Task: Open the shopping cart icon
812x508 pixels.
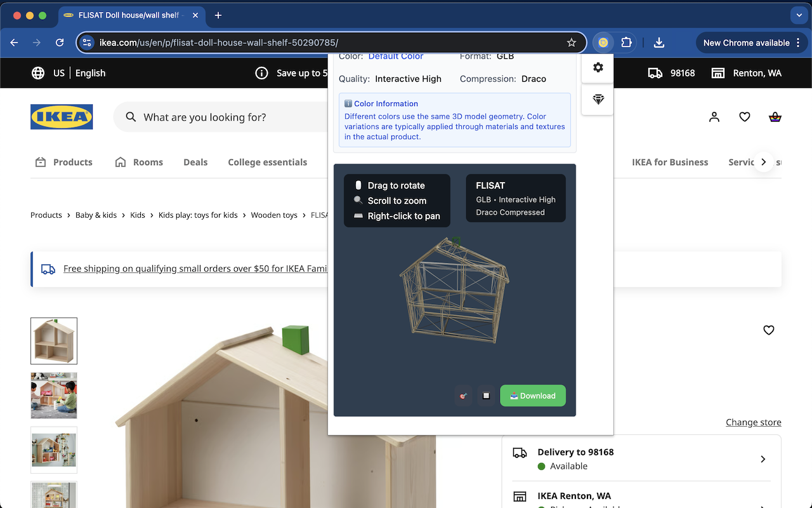Action: (x=775, y=117)
